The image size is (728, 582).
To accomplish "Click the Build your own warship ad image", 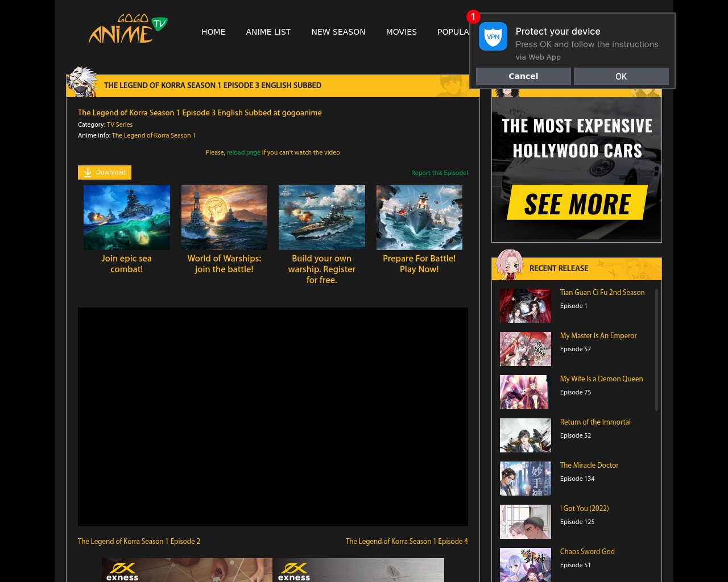I will (x=322, y=218).
